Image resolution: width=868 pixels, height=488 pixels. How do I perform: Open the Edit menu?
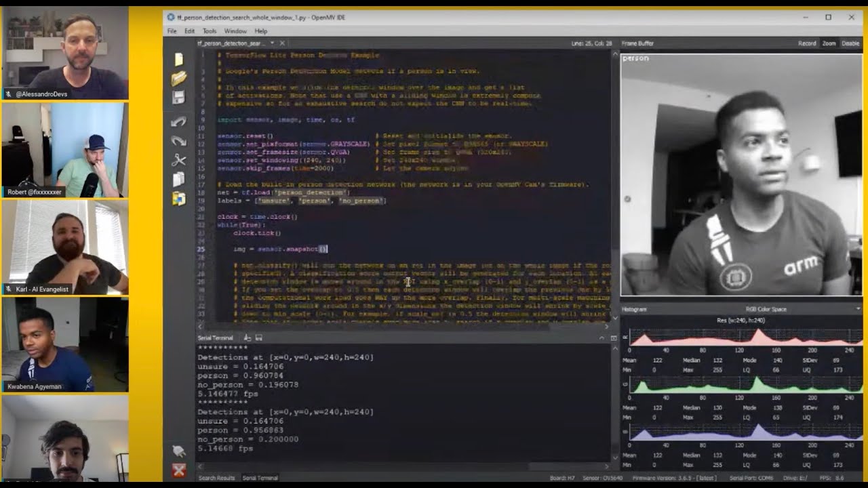(x=189, y=31)
